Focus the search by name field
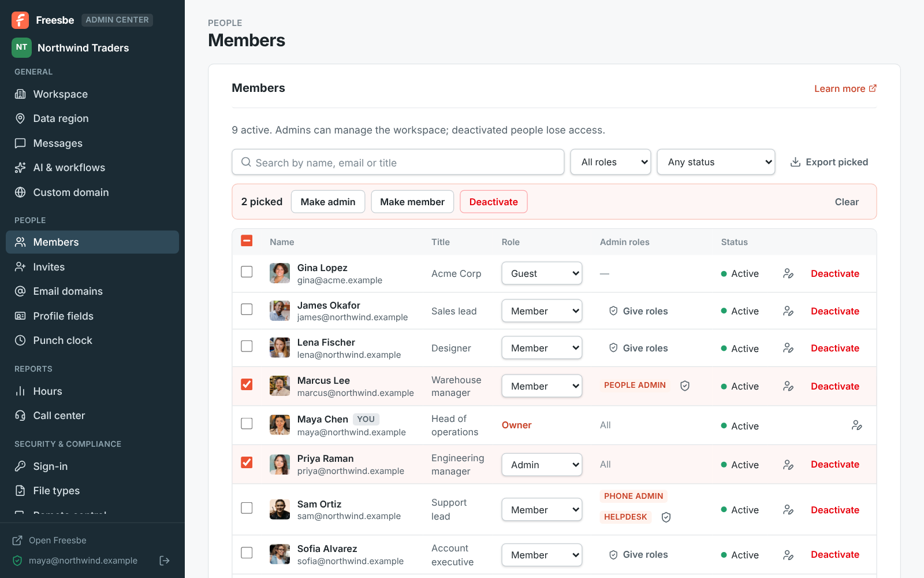Image resolution: width=924 pixels, height=578 pixels. click(x=398, y=162)
